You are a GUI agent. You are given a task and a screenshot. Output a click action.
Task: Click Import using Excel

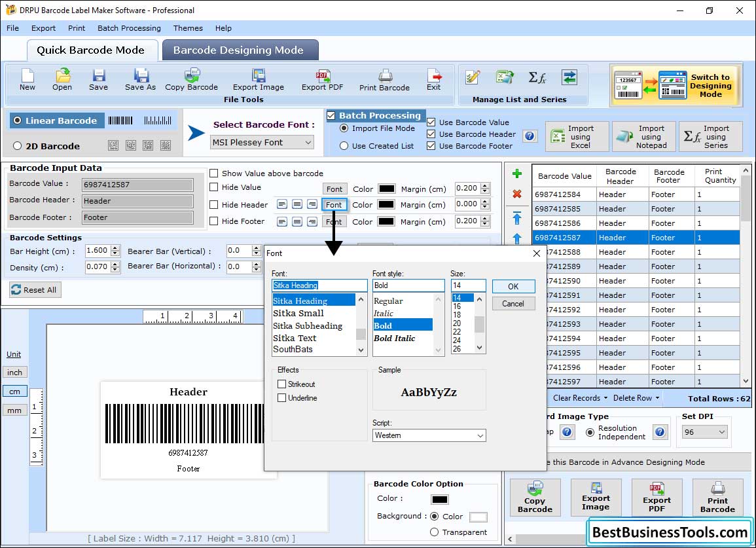click(x=577, y=137)
